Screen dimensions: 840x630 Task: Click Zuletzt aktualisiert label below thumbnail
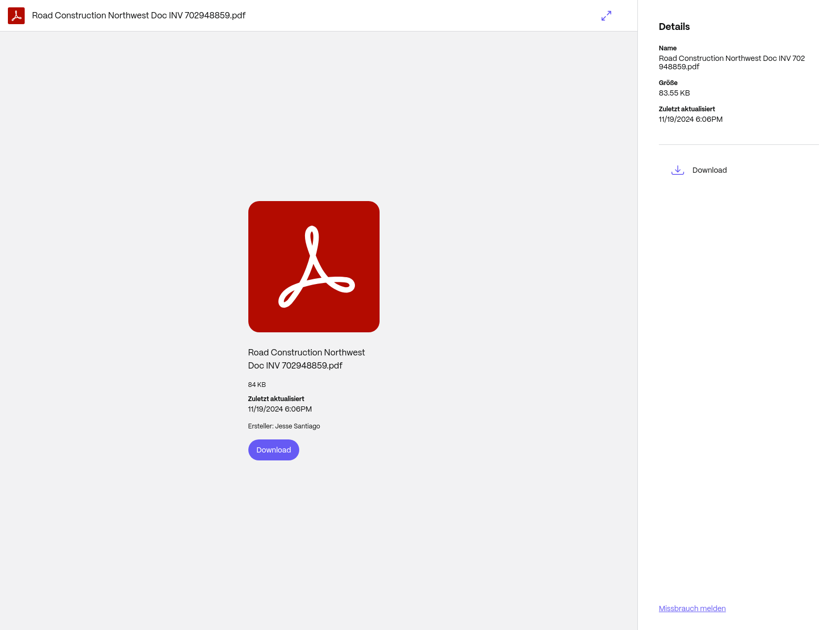pos(276,399)
